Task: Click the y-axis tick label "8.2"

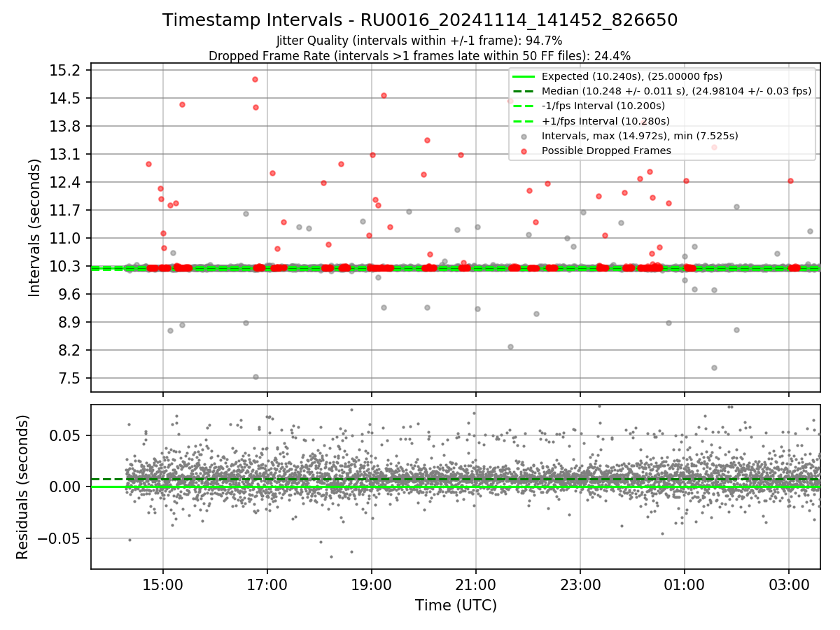Action: click(x=71, y=350)
